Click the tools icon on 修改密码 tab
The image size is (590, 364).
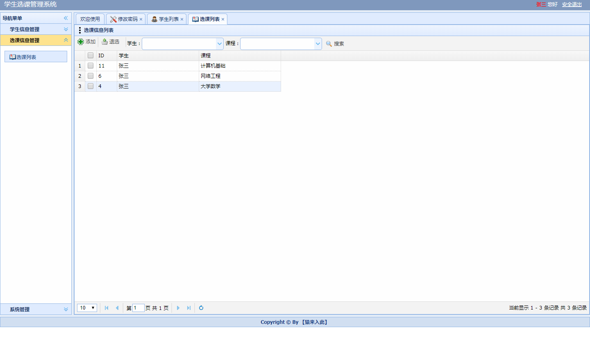tap(113, 19)
